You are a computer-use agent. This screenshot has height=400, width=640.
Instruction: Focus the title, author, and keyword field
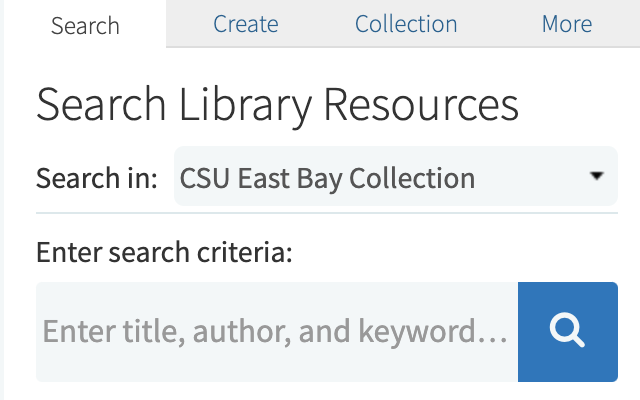[277, 331]
